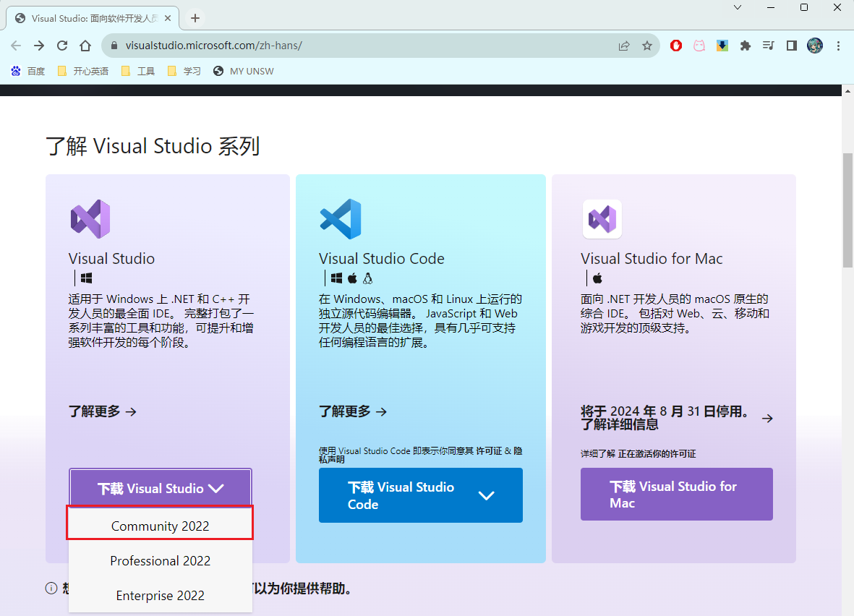Image resolution: width=854 pixels, height=616 pixels.
Task: Click the browser reload icon
Action: pyautogui.click(x=62, y=46)
